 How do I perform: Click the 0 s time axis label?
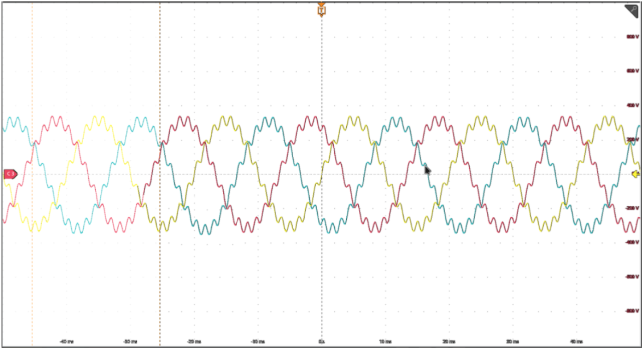(x=322, y=342)
